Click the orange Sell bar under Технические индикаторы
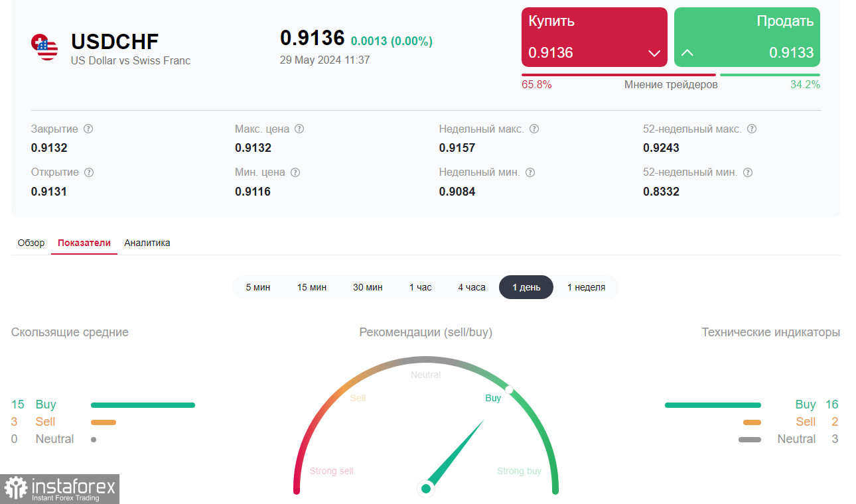The image size is (856, 504). pyautogui.click(x=752, y=422)
